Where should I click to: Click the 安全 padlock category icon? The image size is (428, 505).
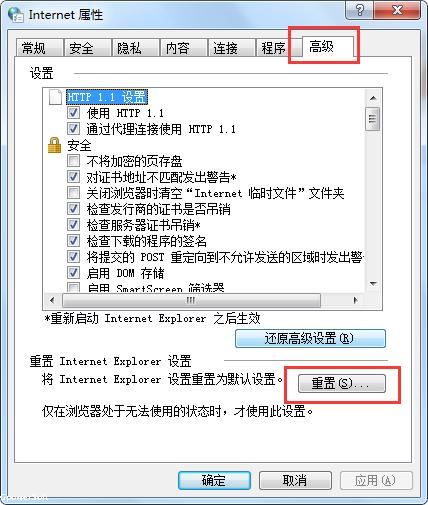pos(54,145)
